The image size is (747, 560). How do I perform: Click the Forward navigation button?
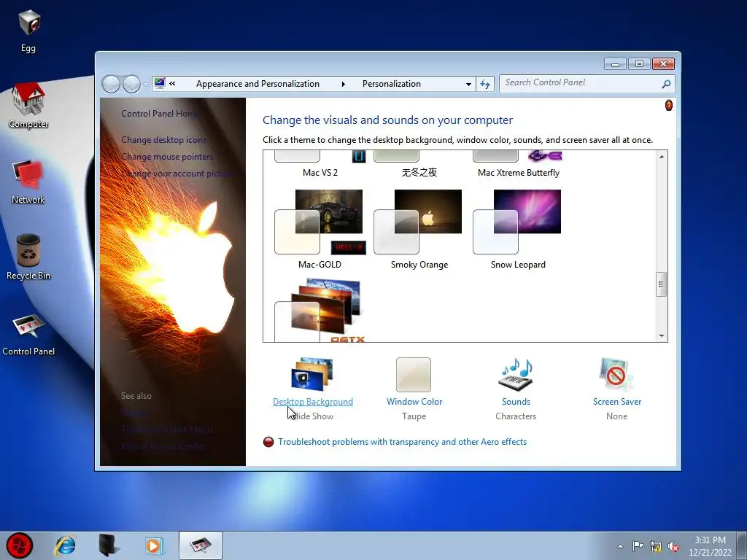click(x=131, y=85)
